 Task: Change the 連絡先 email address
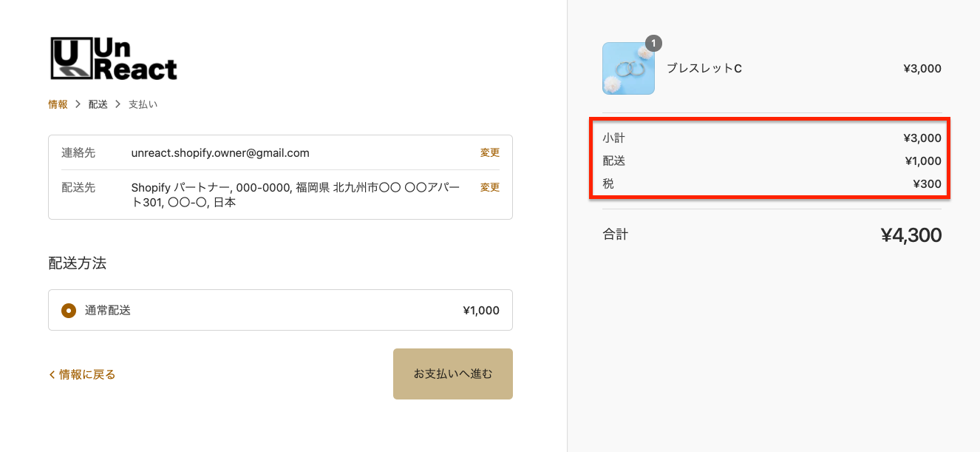pos(490,152)
